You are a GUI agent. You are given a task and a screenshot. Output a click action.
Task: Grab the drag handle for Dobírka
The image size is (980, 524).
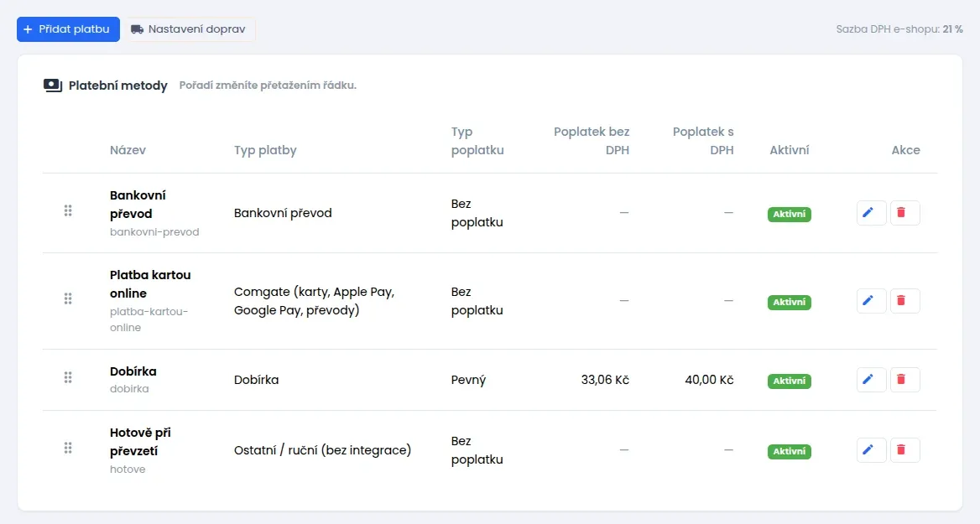coord(68,378)
